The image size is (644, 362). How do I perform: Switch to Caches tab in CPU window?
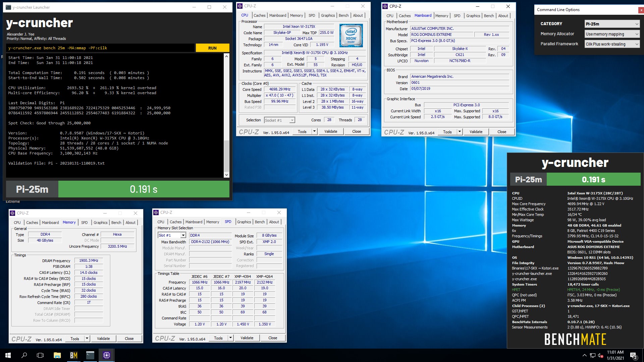259,15
